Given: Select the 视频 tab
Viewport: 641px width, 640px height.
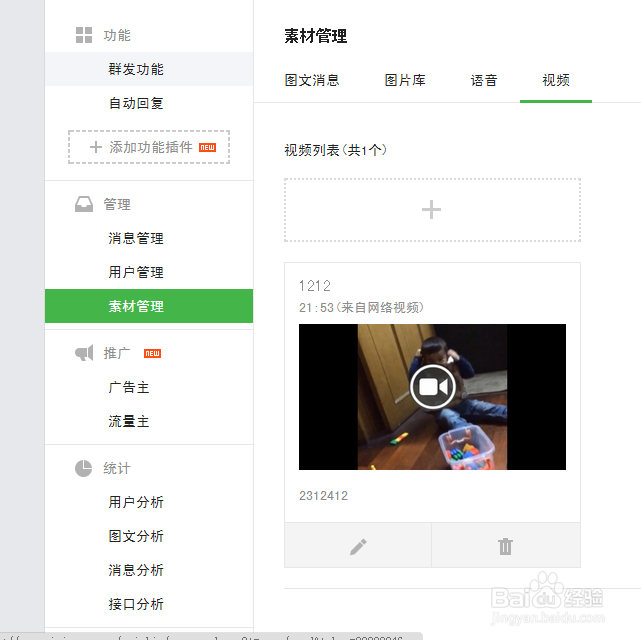Looking at the screenshot, I should (556, 80).
